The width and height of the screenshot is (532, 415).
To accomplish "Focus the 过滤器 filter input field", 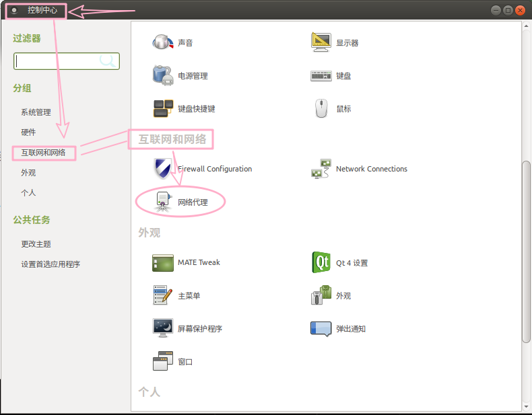I will coord(67,61).
